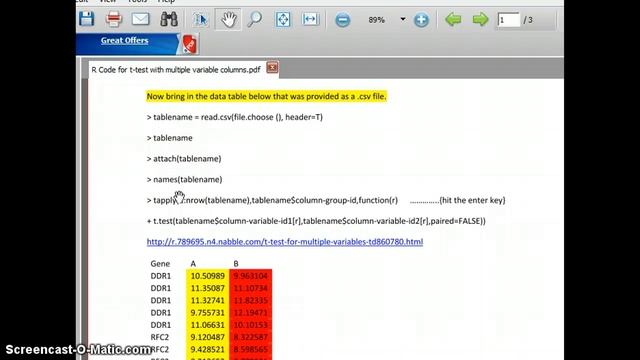The height and width of the screenshot is (360, 640).
Task: Go to next page with the right green arrow
Action: click(x=480, y=19)
